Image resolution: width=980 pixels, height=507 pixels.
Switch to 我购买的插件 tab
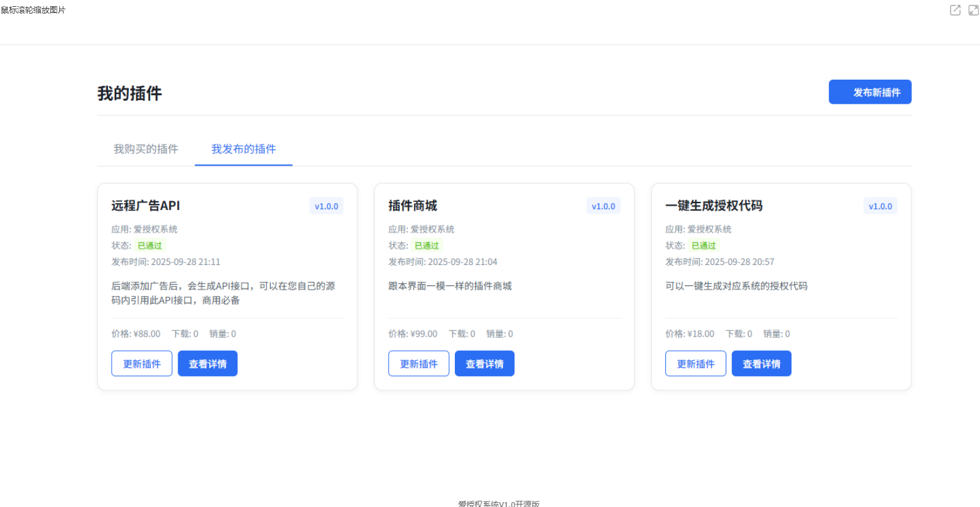146,149
